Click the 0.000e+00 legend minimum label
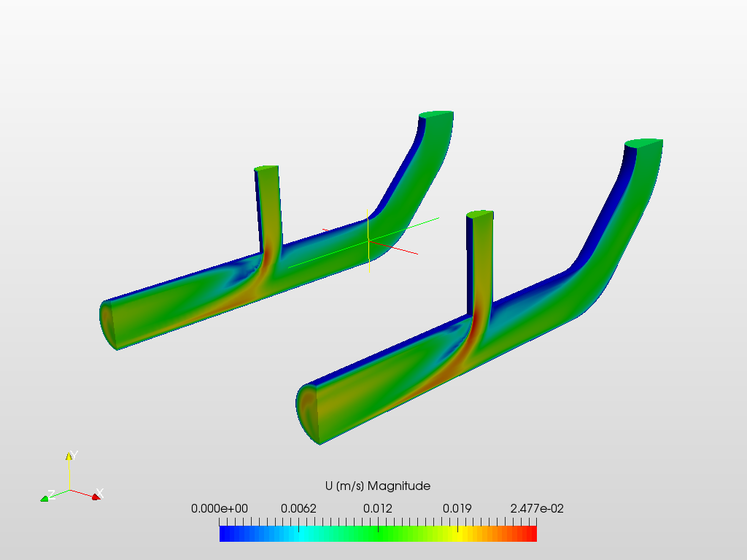This screenshot has width=747, height=560. (x=219, y=508)
